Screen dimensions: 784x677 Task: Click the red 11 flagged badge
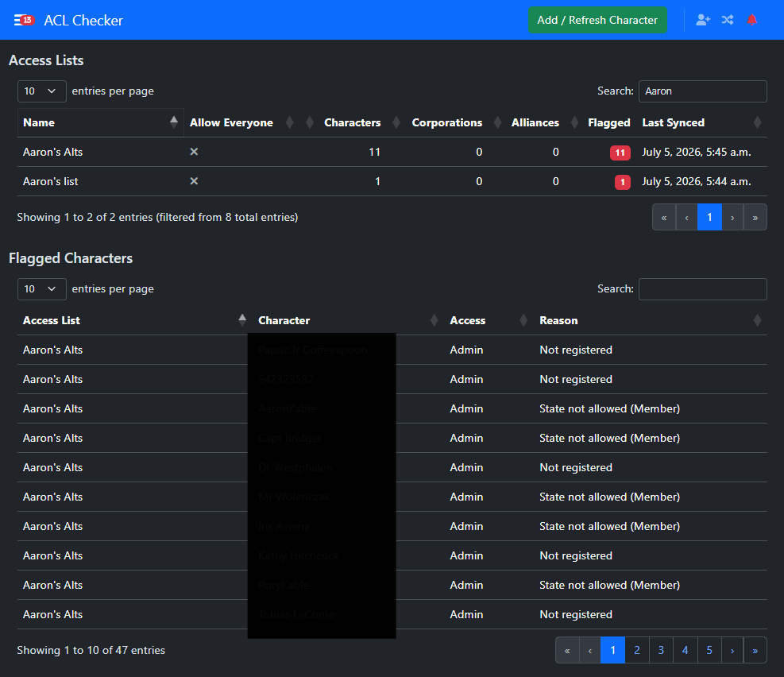pyautogui.click(x=620, y=153)
